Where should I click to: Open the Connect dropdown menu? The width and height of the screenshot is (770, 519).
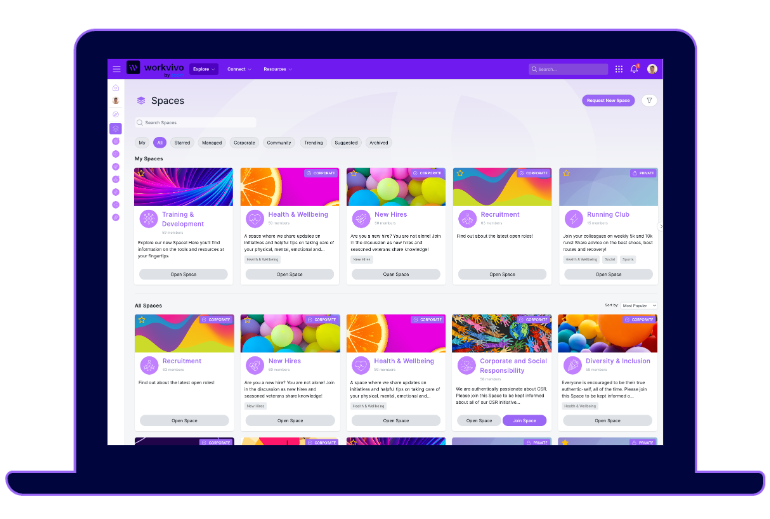point(239,69)
